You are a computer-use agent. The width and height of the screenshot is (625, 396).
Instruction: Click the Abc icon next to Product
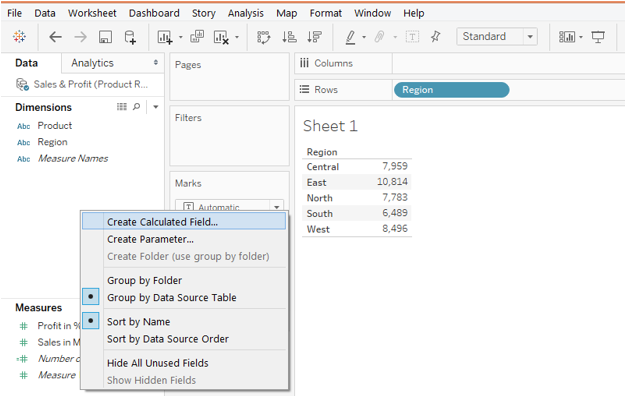coord(24,126)
